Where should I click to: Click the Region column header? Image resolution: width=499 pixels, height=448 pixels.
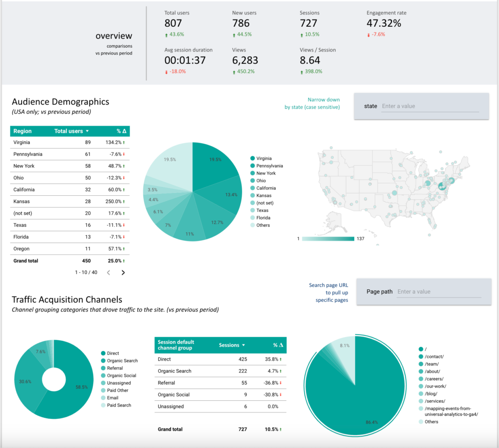(x=23, y=131)
